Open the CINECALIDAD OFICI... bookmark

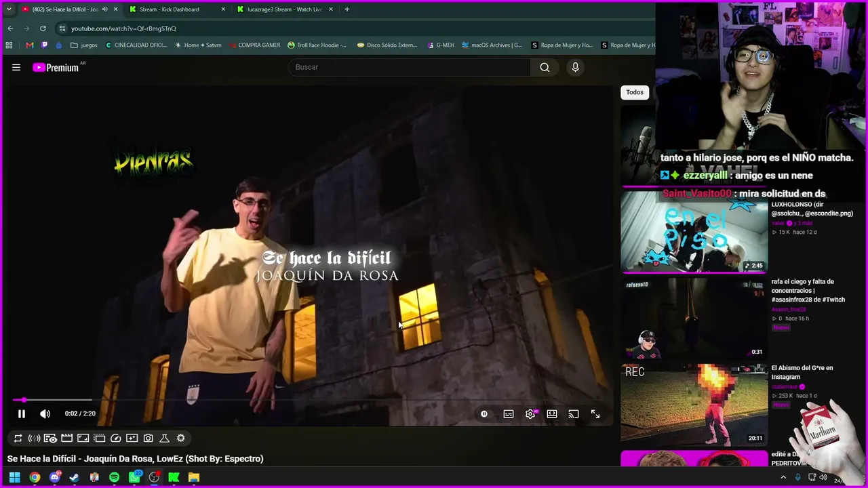[x=136, y=45]
